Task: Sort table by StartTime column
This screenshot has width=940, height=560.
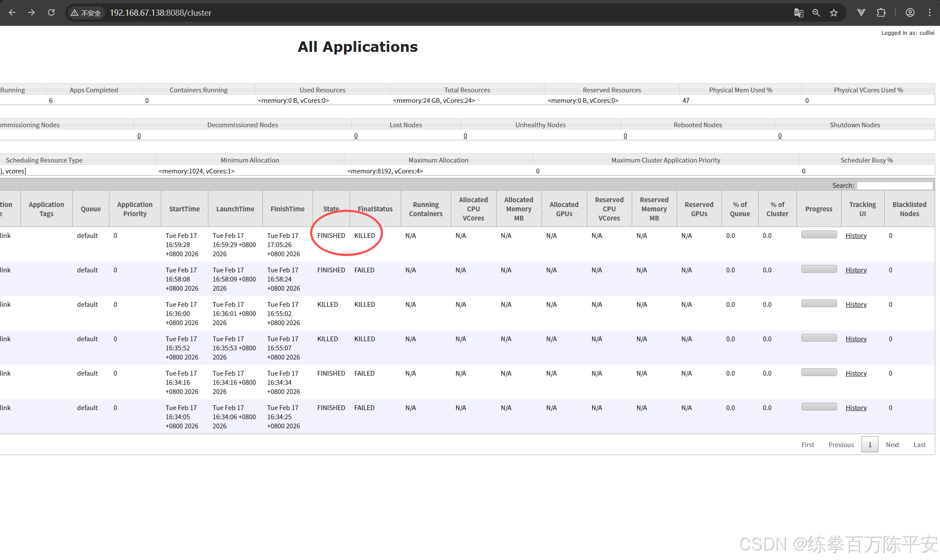Action: (184, 209)
